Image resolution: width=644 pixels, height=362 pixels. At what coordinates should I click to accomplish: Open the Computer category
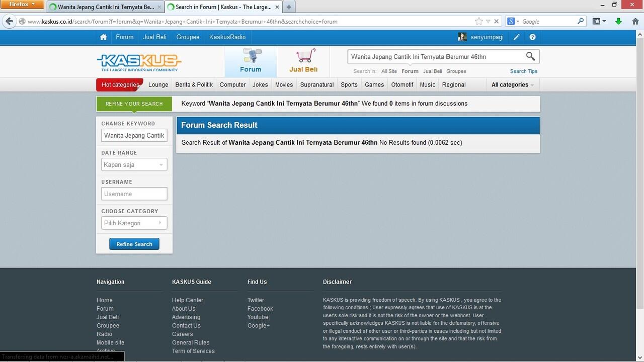pos(232,84)
